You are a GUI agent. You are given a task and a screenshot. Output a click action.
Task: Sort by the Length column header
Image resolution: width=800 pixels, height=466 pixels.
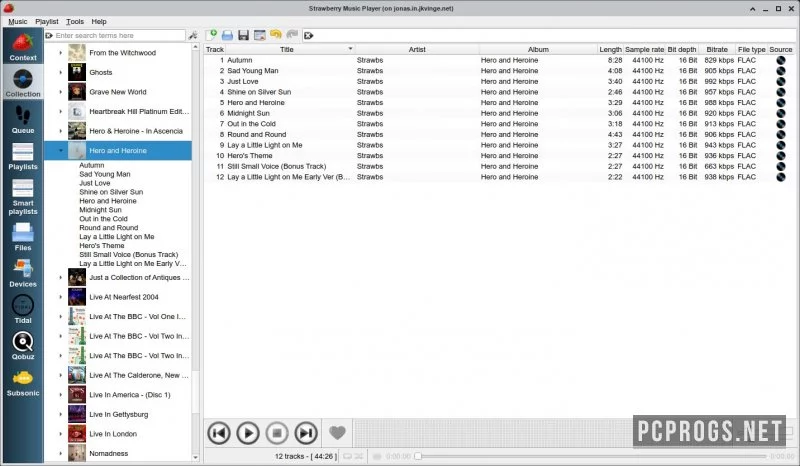coord(610,50)
